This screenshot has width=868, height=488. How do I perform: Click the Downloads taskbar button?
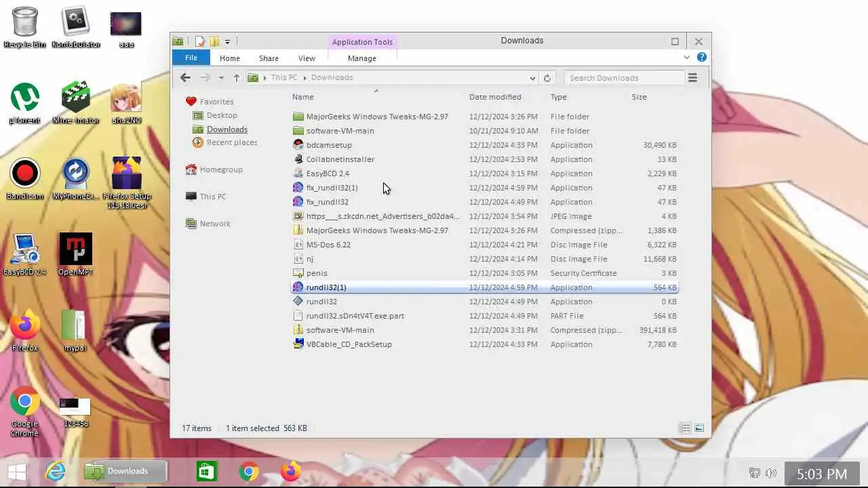[x=125, y=471]
